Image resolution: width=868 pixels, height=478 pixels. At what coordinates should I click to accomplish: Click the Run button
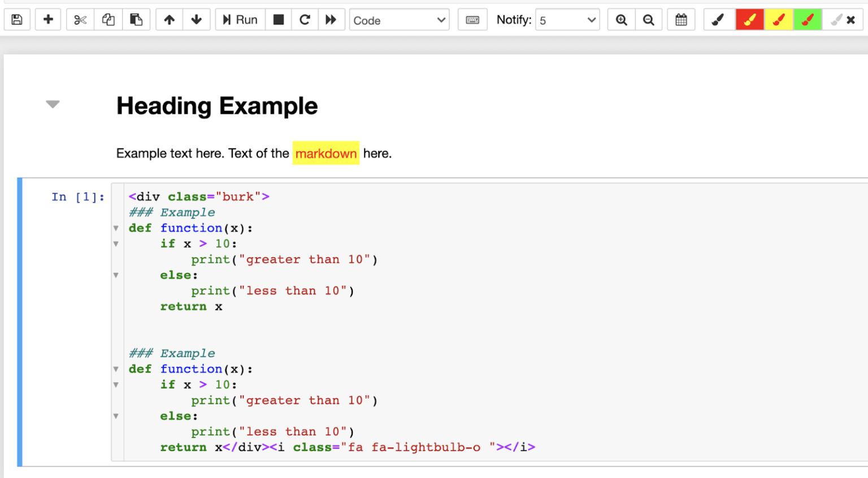click(x=240, y=19)
